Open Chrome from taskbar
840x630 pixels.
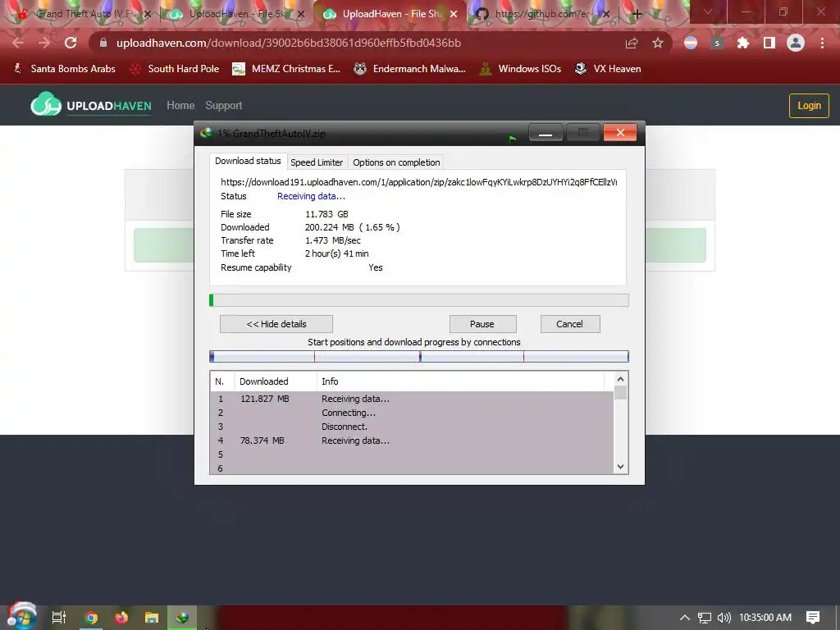click(x=91, y=618)
